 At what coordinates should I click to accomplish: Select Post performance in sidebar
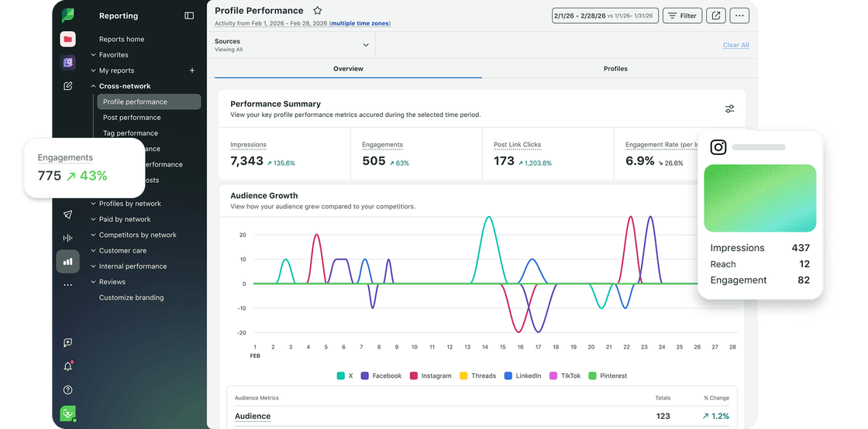point(132,117)
